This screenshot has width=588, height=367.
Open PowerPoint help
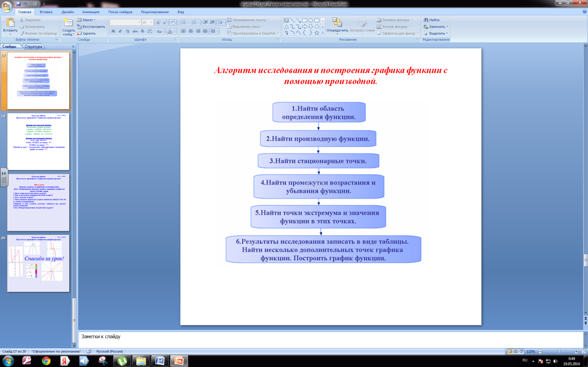coord(585,12)
